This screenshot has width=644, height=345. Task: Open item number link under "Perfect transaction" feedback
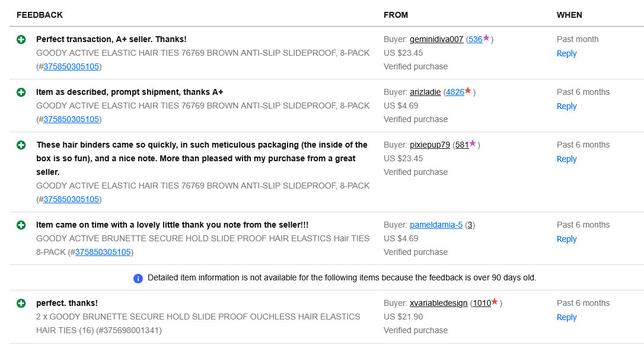[x=71, y=67]
